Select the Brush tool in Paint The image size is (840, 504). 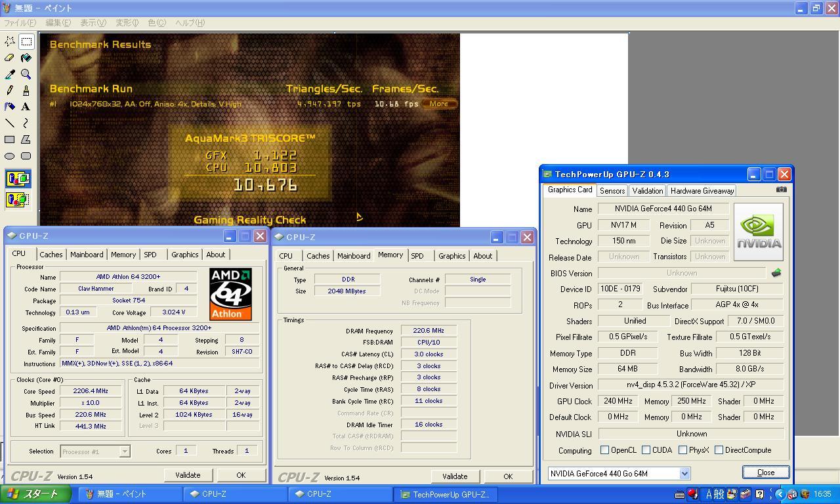26,91
